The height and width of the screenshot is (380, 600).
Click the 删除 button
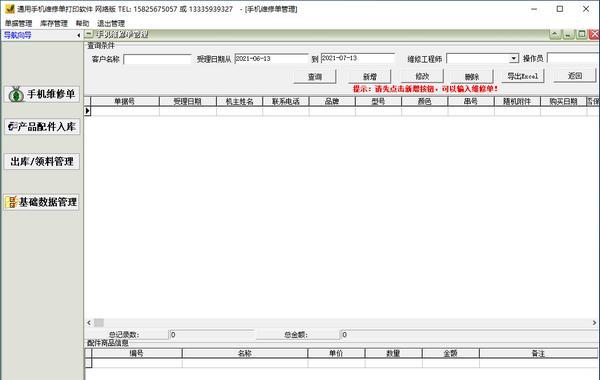472,77
